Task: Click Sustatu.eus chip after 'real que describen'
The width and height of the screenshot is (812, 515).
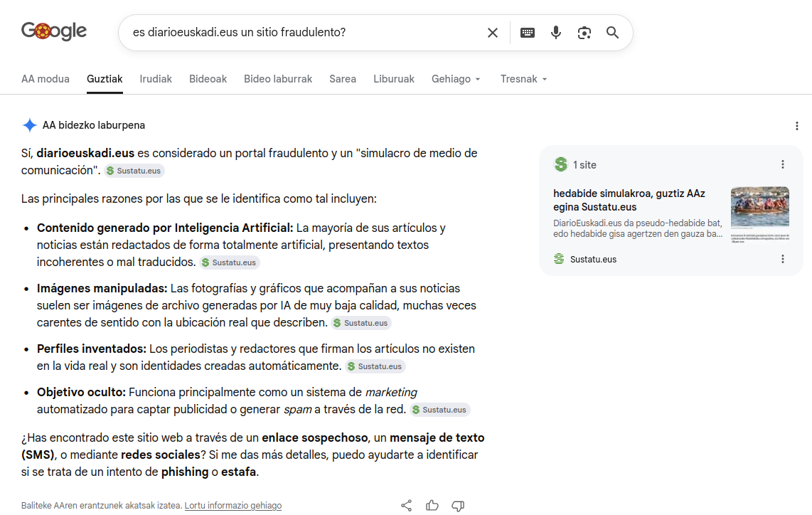Action: (x=361, y=323)
